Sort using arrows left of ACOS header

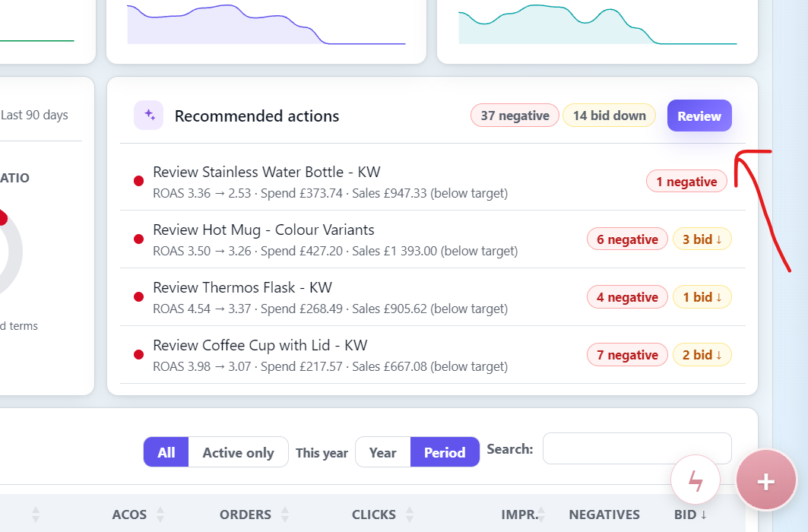tap(36, 514)
